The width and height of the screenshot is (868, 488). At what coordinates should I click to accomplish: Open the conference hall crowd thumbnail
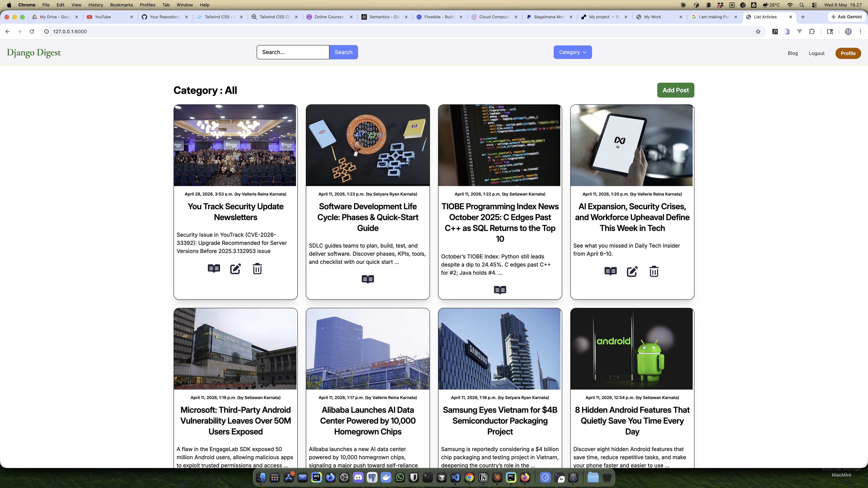235,145
